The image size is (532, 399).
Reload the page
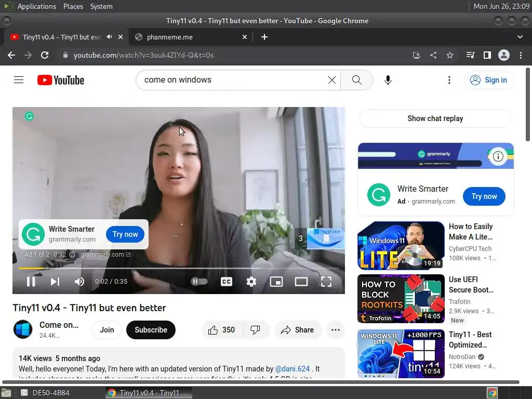(x=45, y=55)
